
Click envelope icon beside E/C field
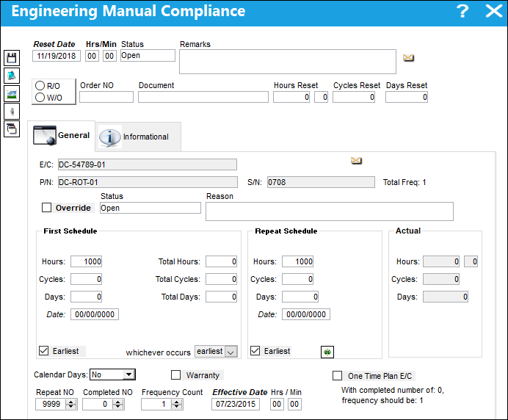356,160
